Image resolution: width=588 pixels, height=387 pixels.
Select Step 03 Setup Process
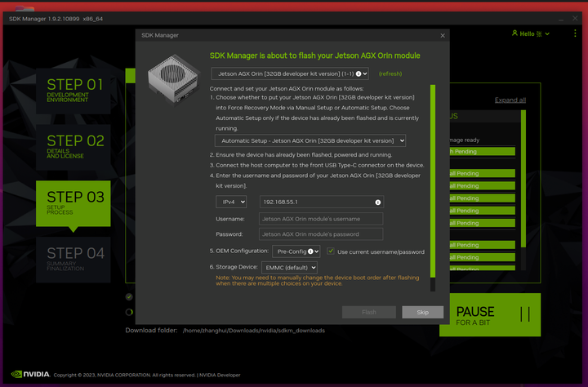(x=73, y=203)
